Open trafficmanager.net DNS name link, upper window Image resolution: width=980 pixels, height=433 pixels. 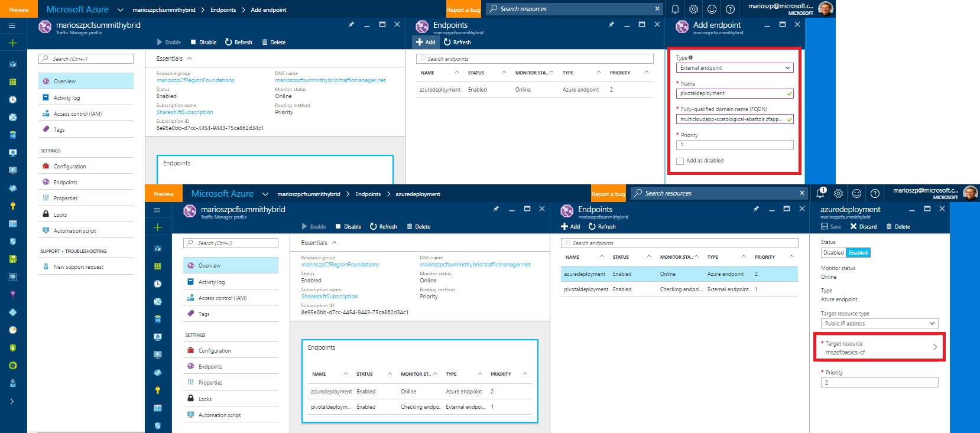pos(330,80)
